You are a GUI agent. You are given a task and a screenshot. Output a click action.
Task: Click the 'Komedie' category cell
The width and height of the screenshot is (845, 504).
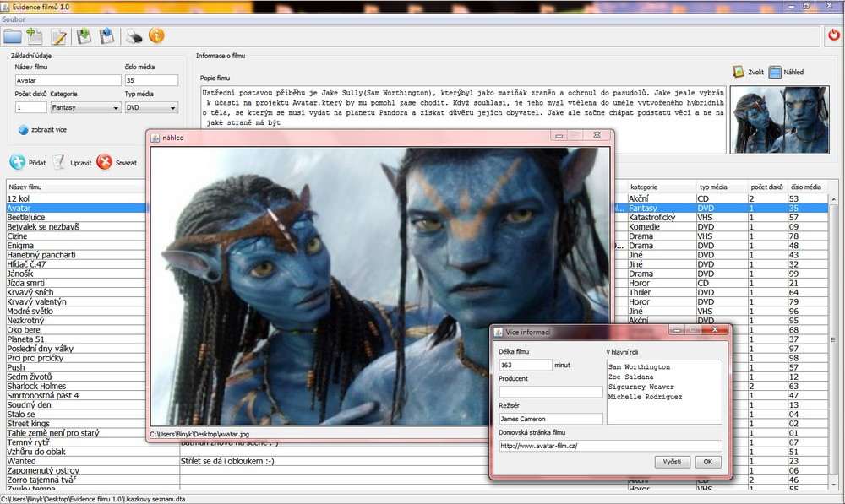pos(662,227)
